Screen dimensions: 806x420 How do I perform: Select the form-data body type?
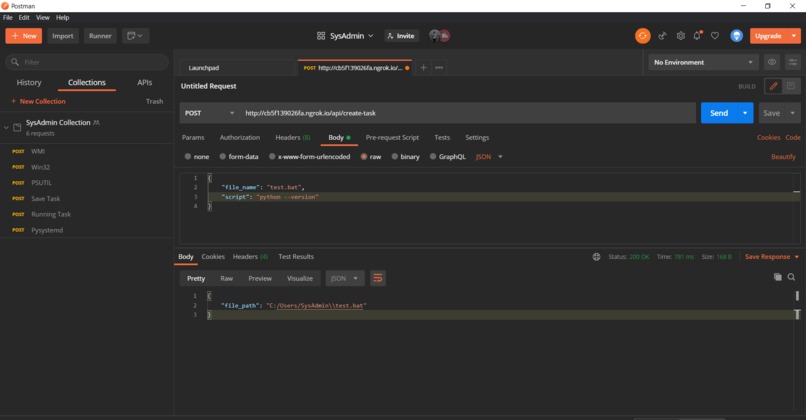tap(223, 156)
